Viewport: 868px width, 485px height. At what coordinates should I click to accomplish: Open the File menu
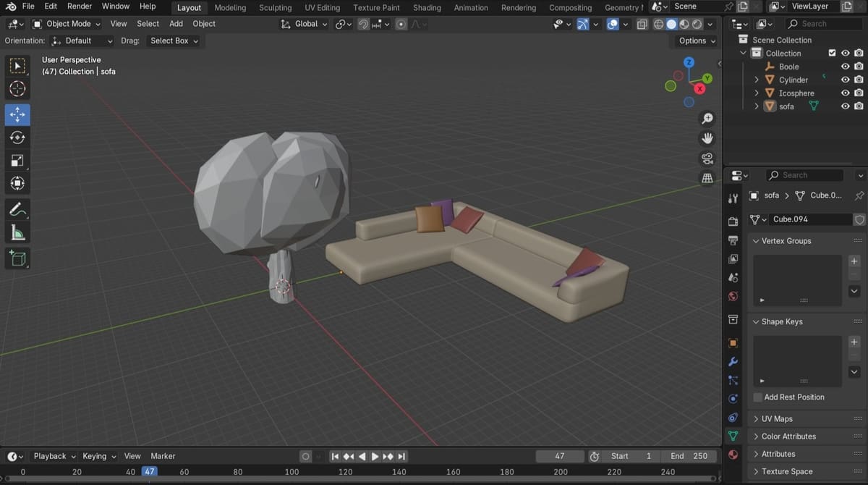point(28,7)
